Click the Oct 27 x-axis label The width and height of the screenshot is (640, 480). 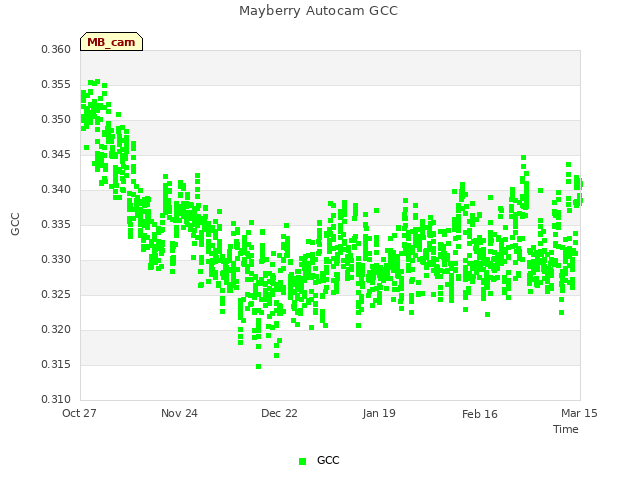[x=79, y=413]
